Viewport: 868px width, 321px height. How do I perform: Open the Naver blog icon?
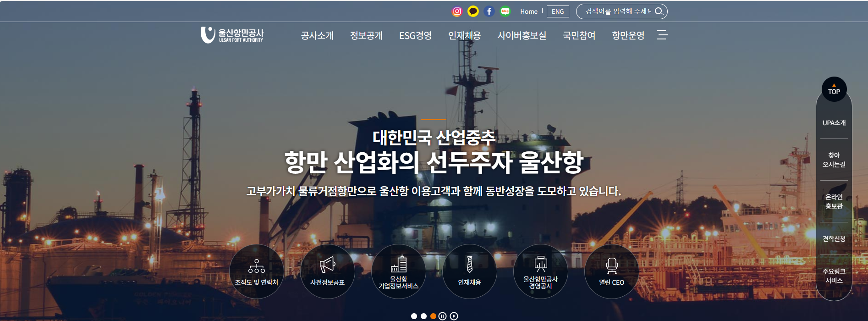click(505, 11)
